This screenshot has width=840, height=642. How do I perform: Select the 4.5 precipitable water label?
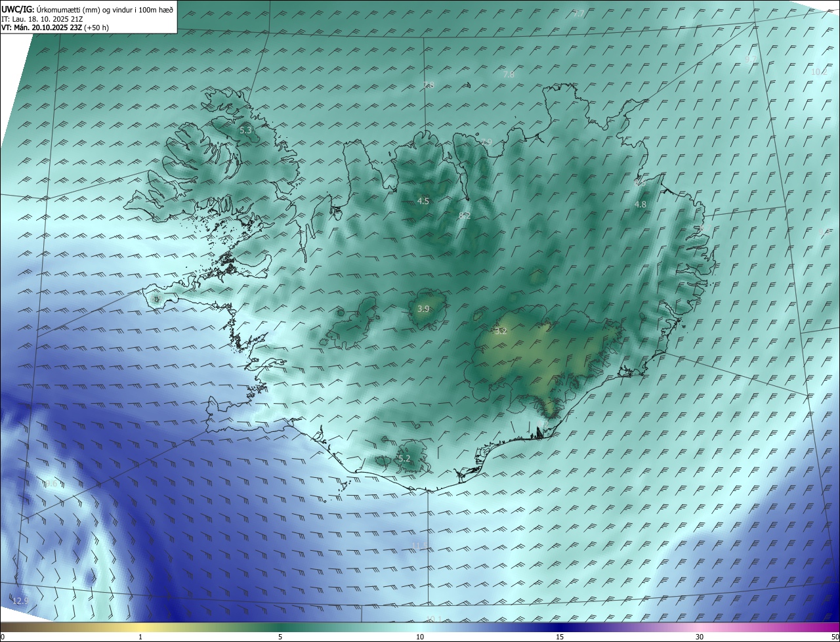[x=423, y=202]
